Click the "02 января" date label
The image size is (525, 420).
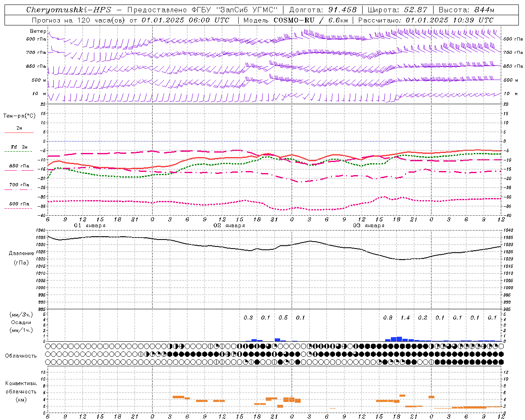pyautogui.click(x=229, y=226)
